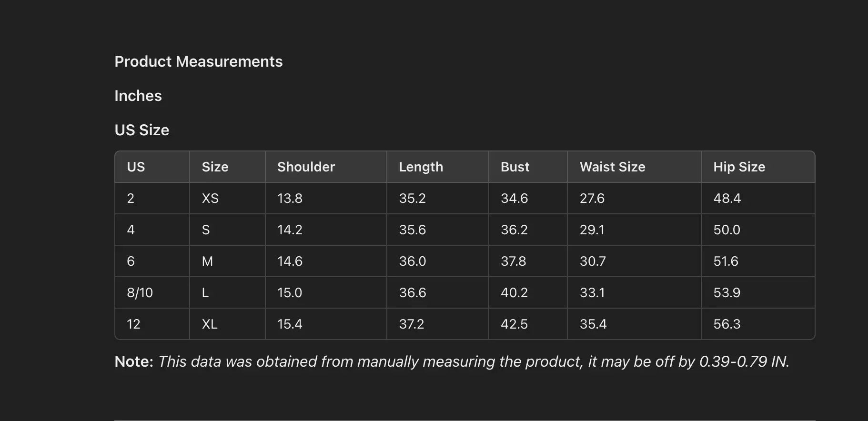Click the Product Measurements heading

(x=198, y=61)
